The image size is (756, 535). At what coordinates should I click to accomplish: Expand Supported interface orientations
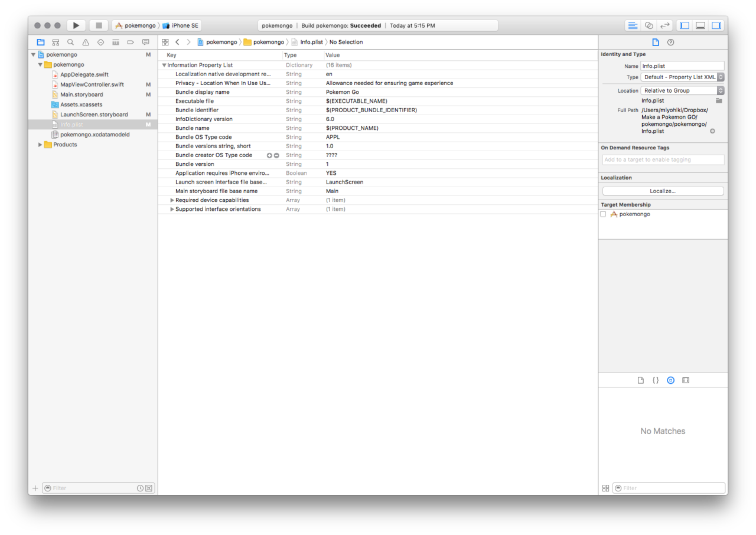click(172, 209)
